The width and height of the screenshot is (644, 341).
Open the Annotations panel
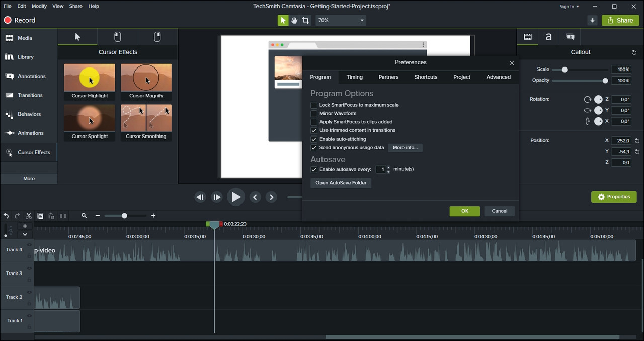pyautogui.click(x=29, y=76)
